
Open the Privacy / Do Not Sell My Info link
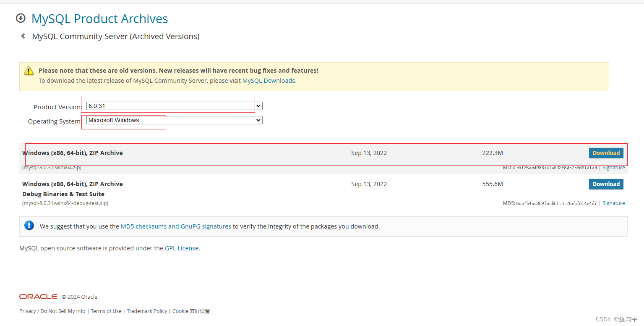[52, 311]
